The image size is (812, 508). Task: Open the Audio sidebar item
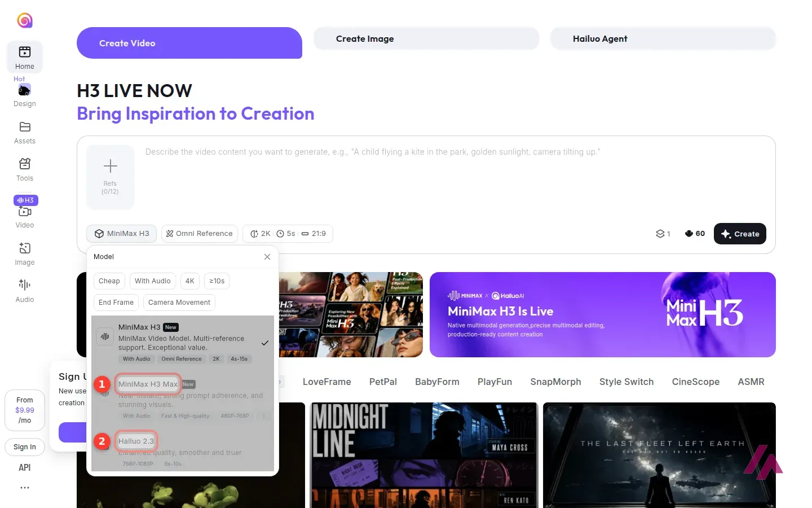click(25, 291)
